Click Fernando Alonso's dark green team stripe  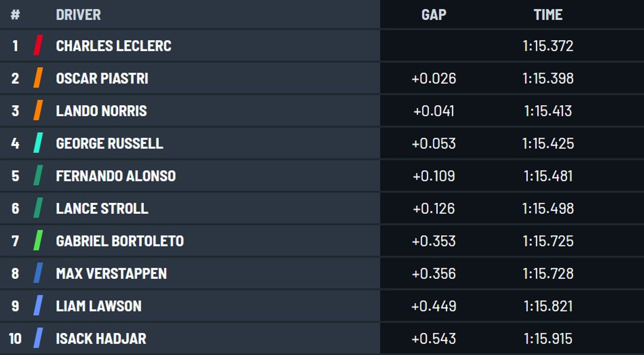(38, 176)
